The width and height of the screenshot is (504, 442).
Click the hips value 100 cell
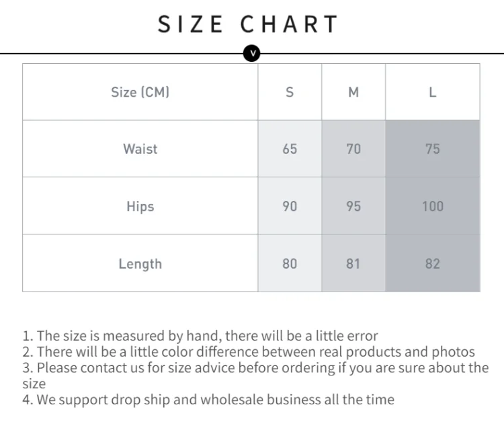pyautogui.click(x=433, y=206)
